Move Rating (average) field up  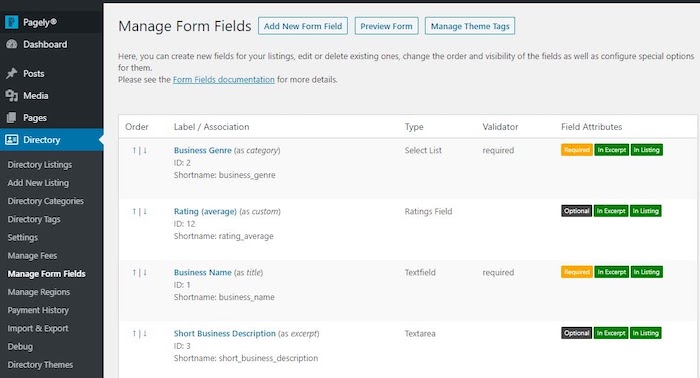(x=134, y=212)
